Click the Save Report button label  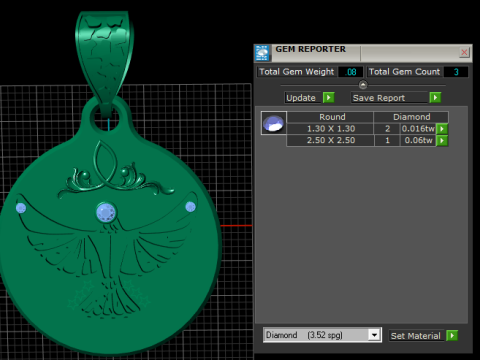pyautogui.click(x=389, y=98)
